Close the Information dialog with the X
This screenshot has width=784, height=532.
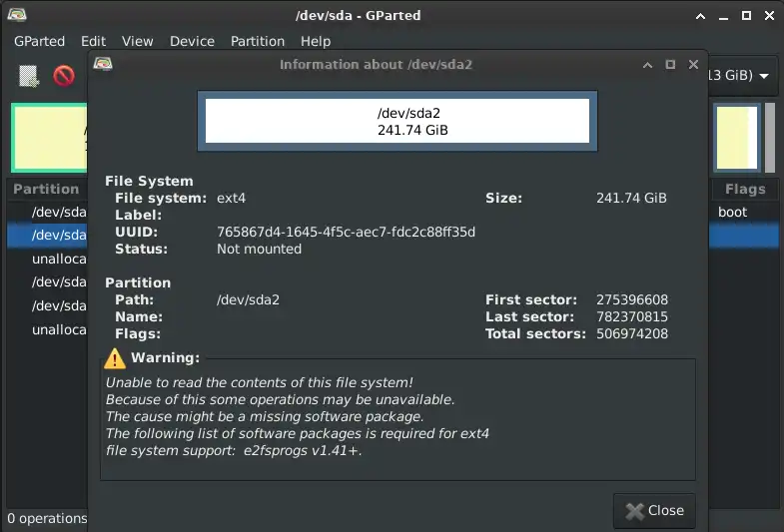coord(693,65)
